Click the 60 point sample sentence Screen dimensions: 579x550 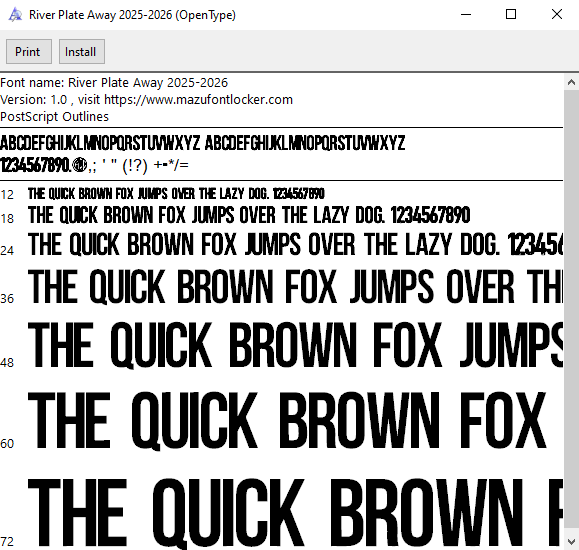click(x=287, y=421)
